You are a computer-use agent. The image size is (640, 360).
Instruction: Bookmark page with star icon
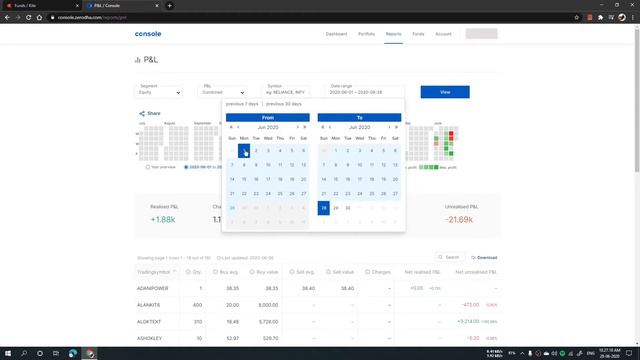pyautogui.click(x=576, y=18)
